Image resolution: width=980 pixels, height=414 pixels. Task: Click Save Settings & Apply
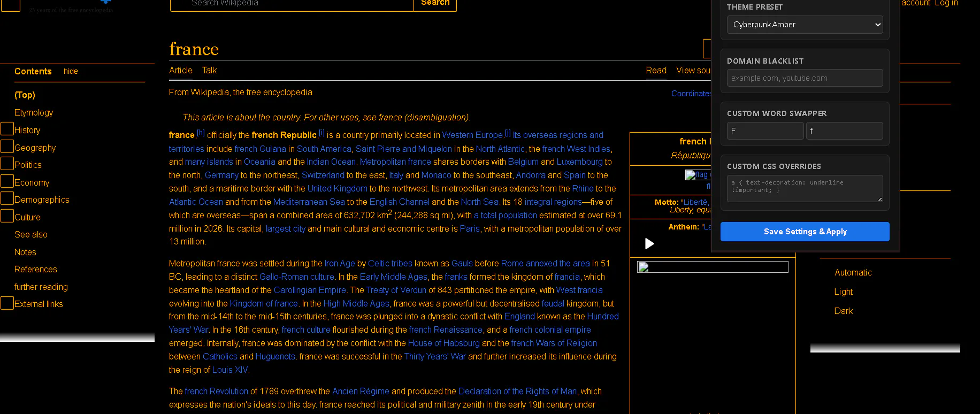pos(805,232)
